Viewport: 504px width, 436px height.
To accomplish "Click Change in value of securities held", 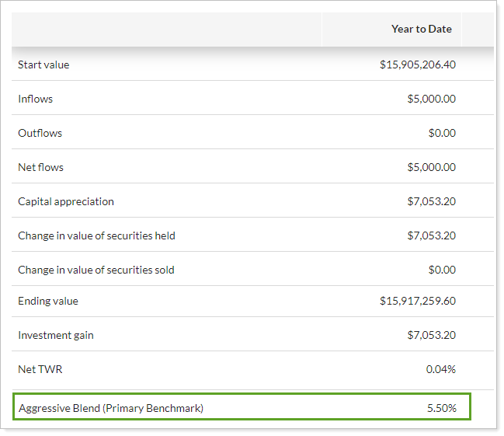I will click(96, 235).
